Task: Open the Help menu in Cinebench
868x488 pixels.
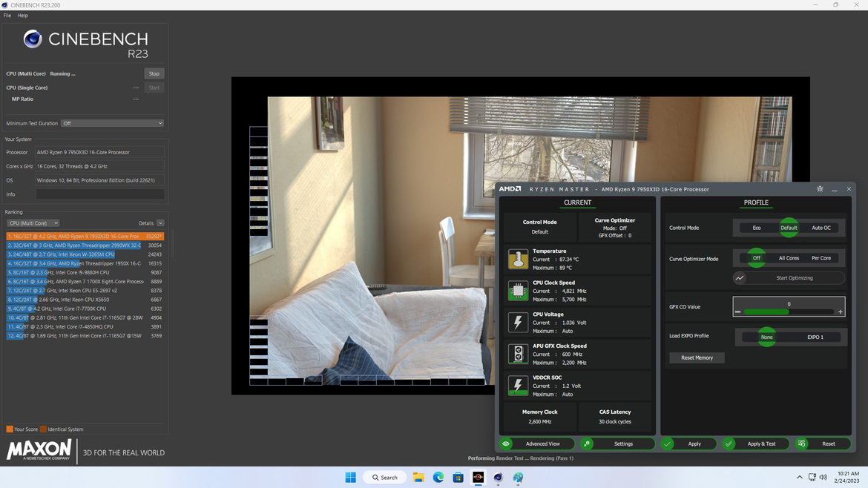Action: coord(23,16)
